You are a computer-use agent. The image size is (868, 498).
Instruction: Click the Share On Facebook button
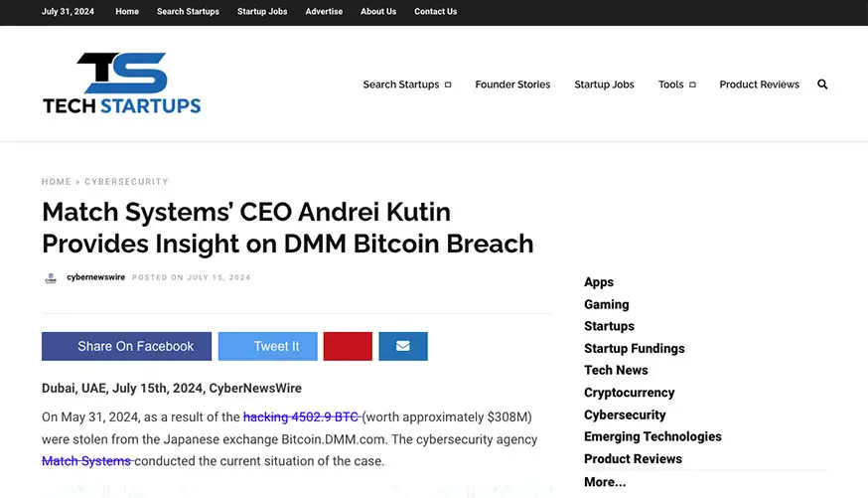coord(126,346)
